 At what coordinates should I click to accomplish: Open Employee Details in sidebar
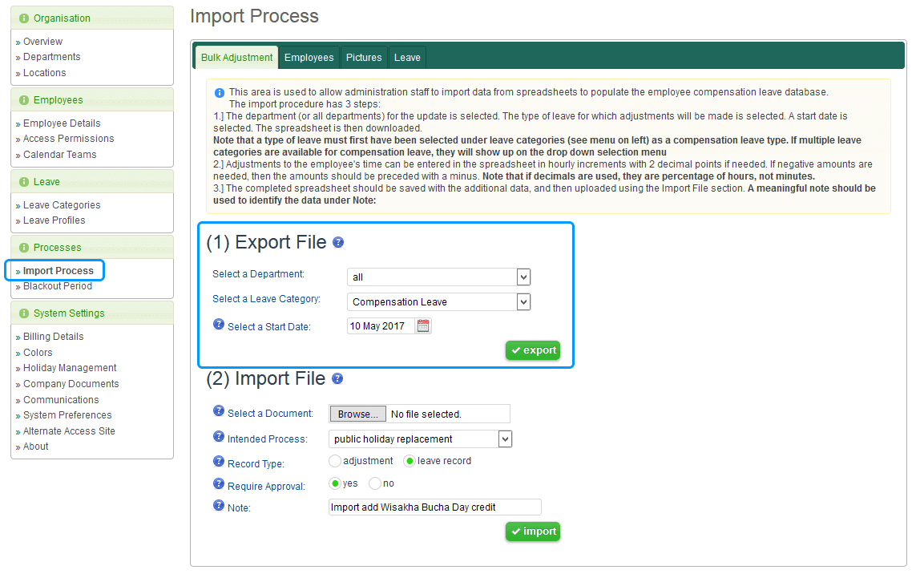62,123
